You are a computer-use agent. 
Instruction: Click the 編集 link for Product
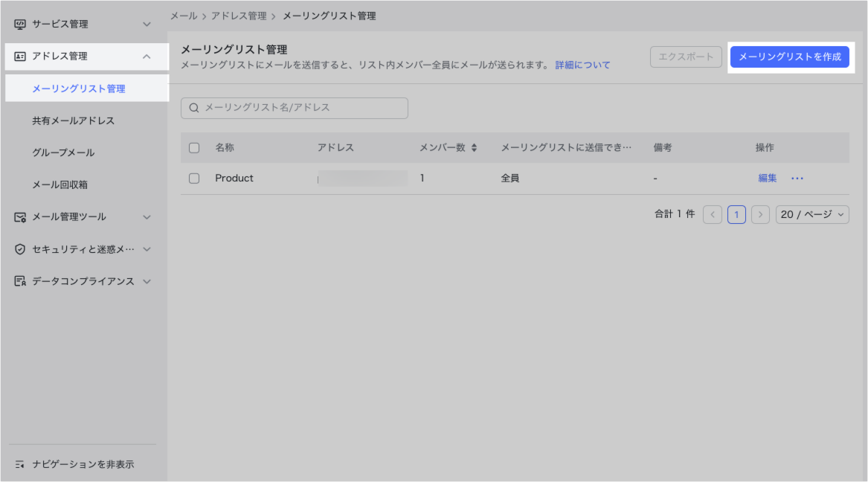(x=767, y=179)
